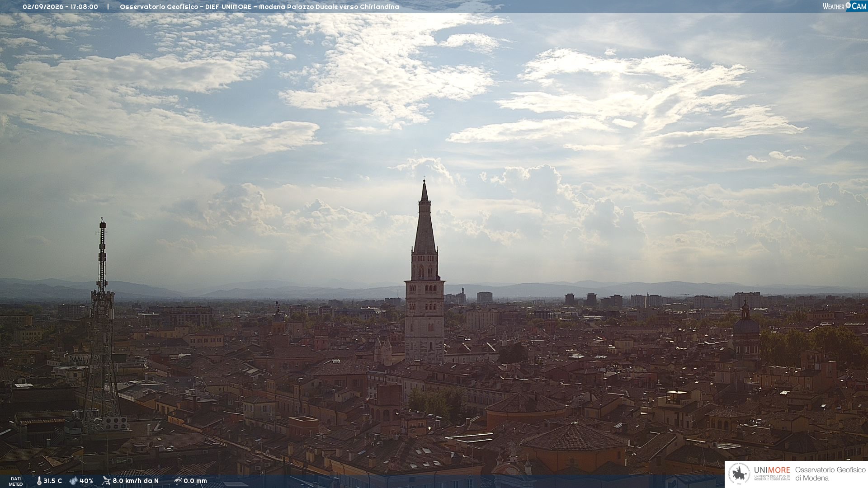Click the UNIMORE circular seal emblem
The width and height of the screenshot is (868, 488).
tap(739, 474)
